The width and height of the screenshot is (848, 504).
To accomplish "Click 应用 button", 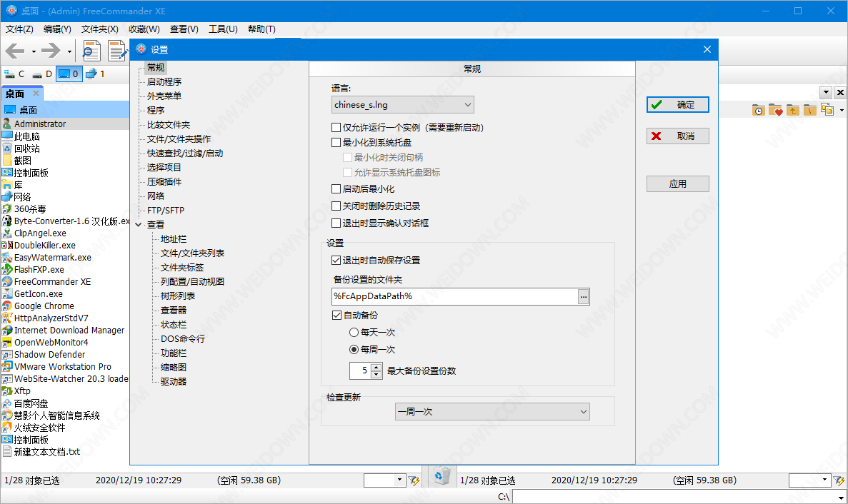I will 678,183.
